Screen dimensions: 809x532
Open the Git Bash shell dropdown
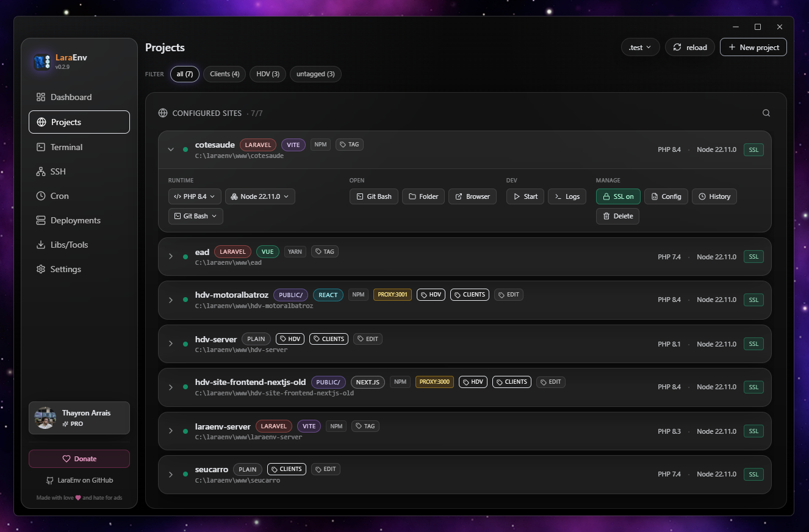tap(196, 216)
